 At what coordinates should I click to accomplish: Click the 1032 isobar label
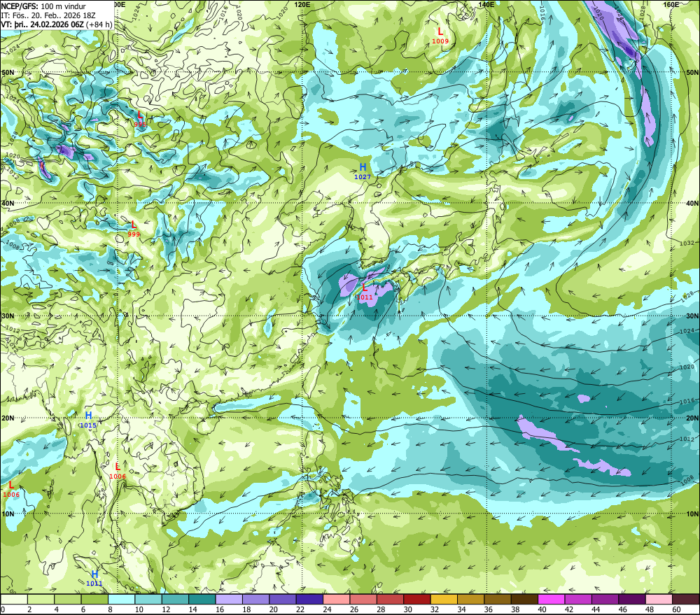[x=687, y=243]
